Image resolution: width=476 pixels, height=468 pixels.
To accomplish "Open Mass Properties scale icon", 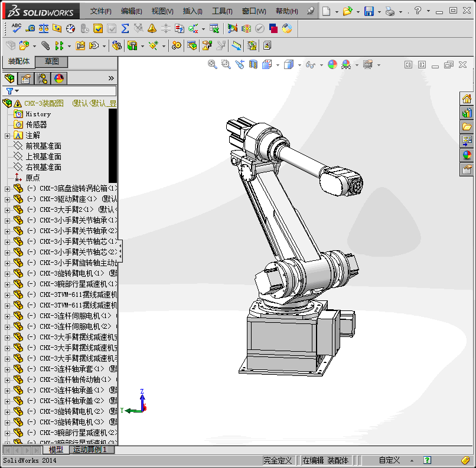I will [44, 28].
